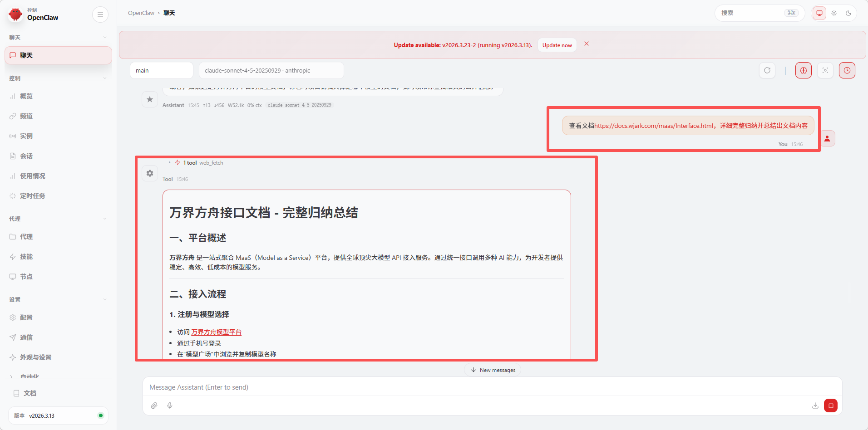Click the microphone voice input icon
This screenshot has width=868, height=430.
(170, 406)
